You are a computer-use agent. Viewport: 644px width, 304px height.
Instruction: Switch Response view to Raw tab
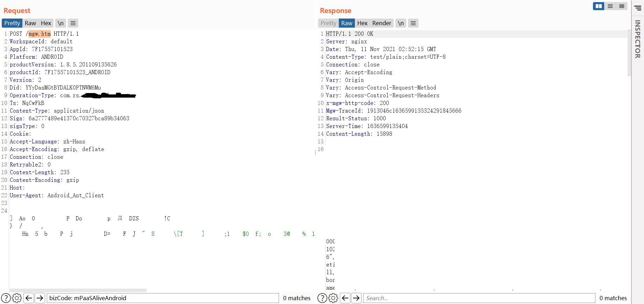coord(347,23)
